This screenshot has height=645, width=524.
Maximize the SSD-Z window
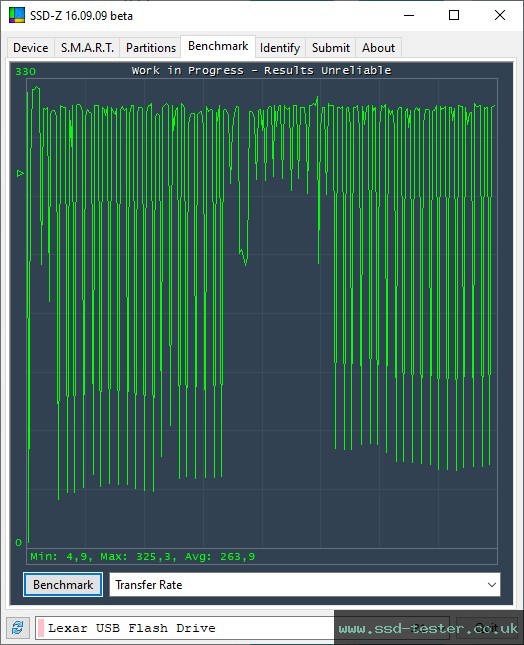[x=454, y=15]
